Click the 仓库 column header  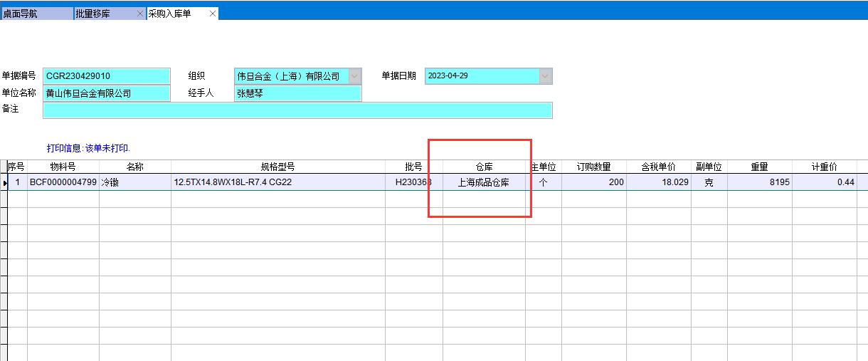coord(484,167)
